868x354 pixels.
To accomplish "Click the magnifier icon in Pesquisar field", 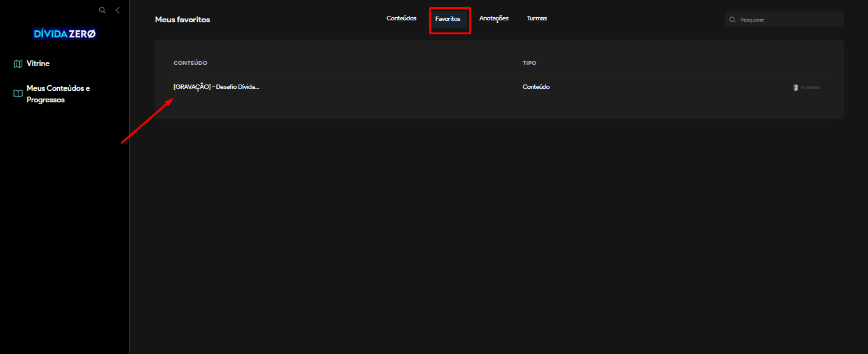I will click(x=733, y=20).
